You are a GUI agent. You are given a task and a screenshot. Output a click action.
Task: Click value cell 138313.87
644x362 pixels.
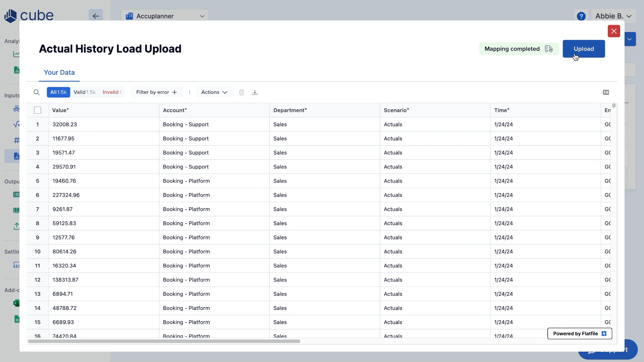[104, 280]
